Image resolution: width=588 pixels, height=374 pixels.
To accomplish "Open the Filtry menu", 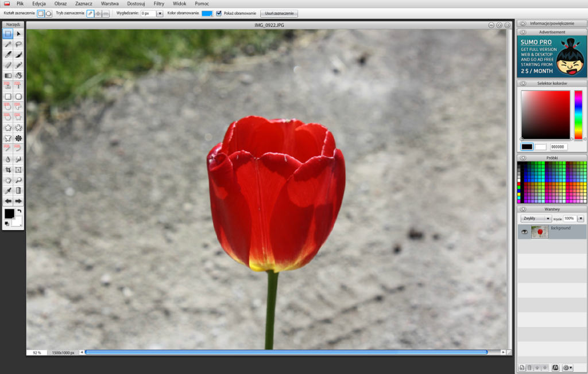I will click(x=159, y=3).
